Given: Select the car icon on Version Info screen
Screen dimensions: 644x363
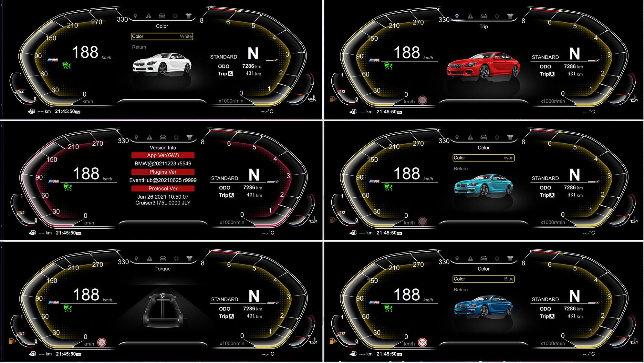Looking at the screenshot, I should point(163,138).
